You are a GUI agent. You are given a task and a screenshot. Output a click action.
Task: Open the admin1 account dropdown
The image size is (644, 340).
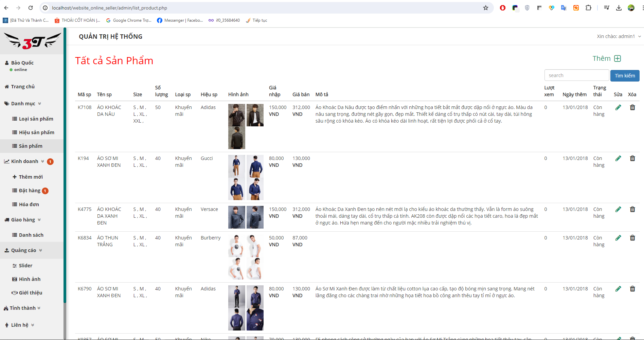point(619,36)
